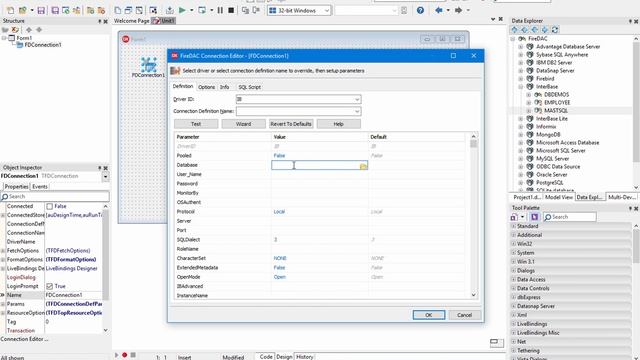Click the Open project folder icon

point(23,10)
